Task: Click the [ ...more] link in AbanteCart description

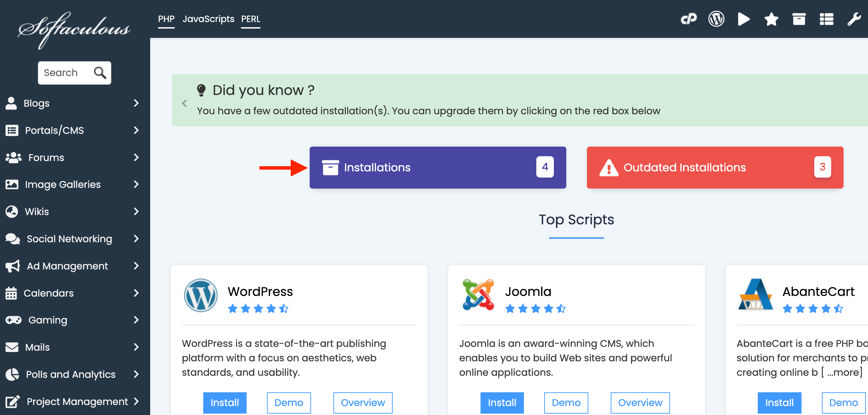Action: pyautogui.click(x=842, y=372)
